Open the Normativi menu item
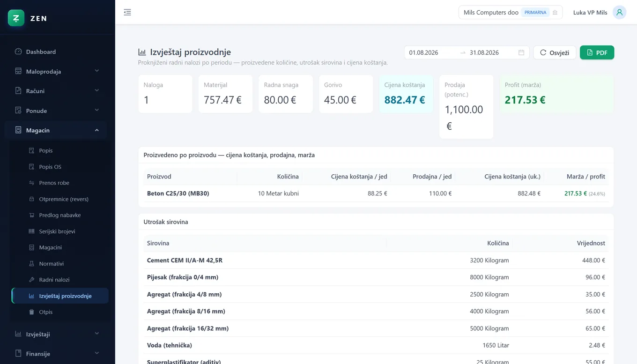Screen dimensions: 637x364 (x=60, y=264)
